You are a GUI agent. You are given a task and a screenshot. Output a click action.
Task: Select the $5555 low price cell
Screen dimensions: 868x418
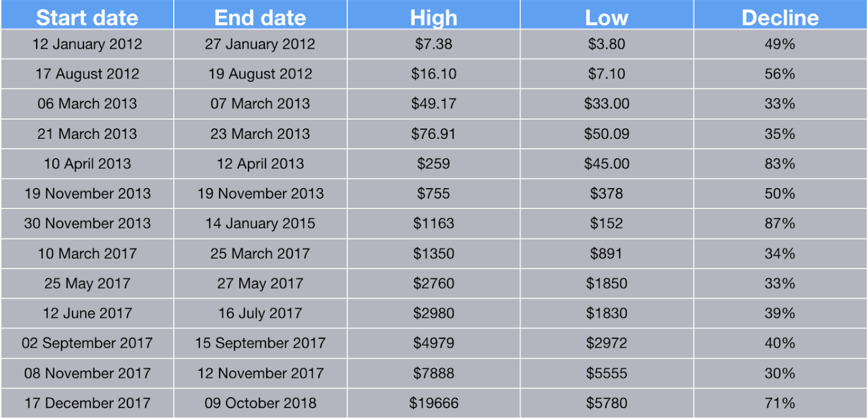click(606, 373)
